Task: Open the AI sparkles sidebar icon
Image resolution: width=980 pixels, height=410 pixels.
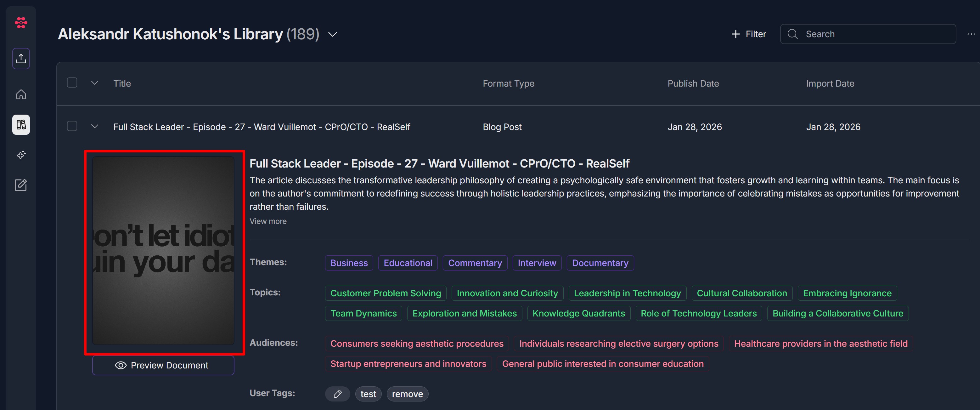Action: (21, 155)
